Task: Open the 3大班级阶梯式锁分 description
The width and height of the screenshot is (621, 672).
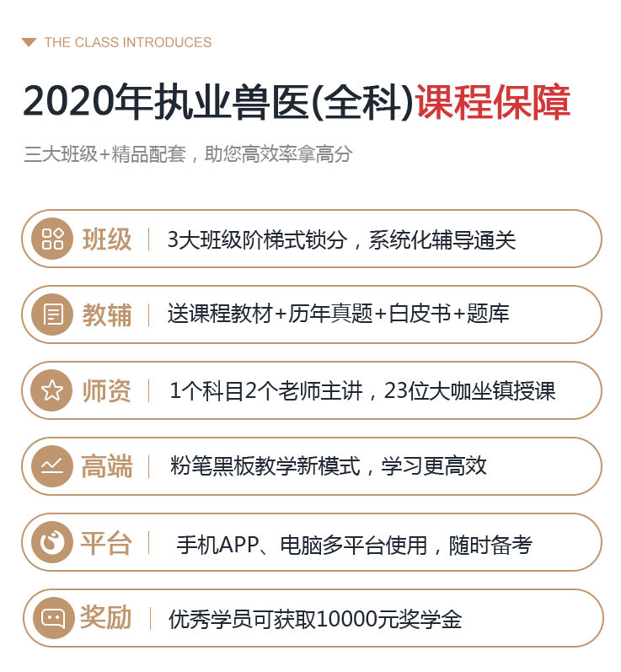Action: coord(341,239)
